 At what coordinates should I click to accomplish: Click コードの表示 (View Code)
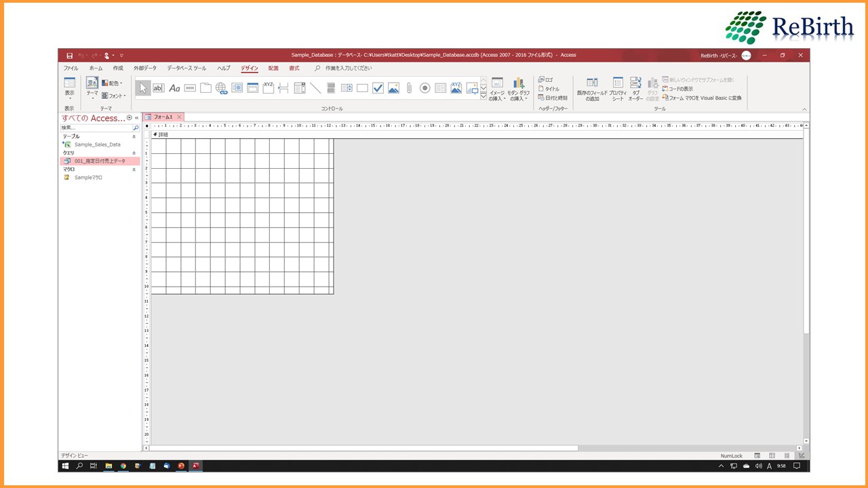[677, 89]
